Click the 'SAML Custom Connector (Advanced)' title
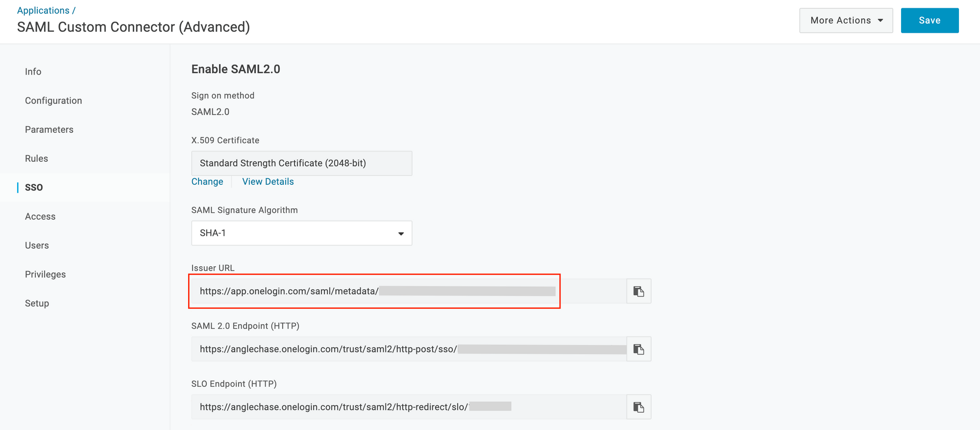The height and width of the screenshot is (430, 980). (x=133, y=27)
